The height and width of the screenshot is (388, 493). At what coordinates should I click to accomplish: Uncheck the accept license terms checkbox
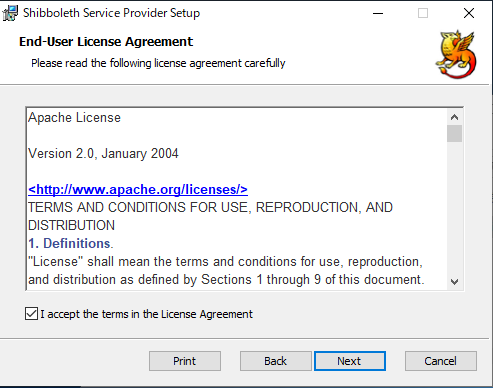click(31, 314)
